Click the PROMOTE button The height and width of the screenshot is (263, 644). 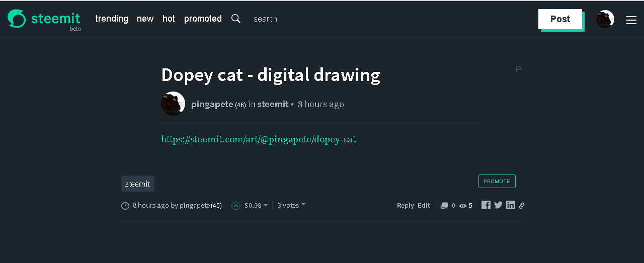click(x=497, y=181)
